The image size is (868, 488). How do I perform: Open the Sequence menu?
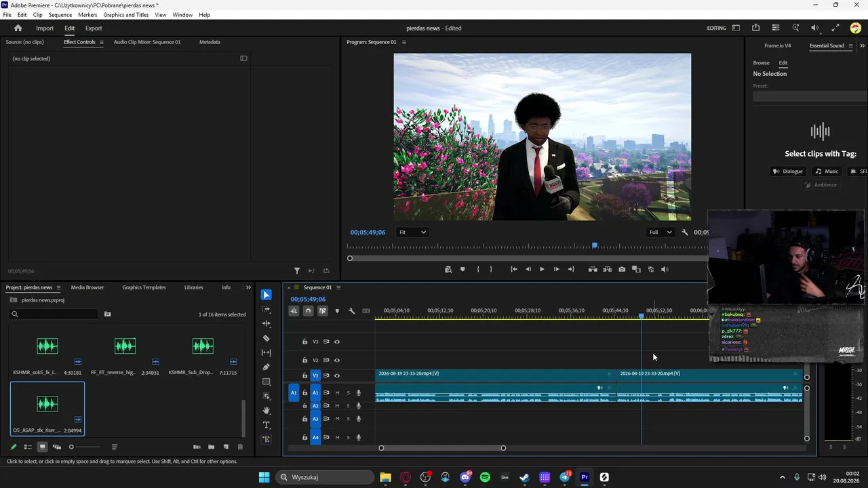[x=60, y=15]
